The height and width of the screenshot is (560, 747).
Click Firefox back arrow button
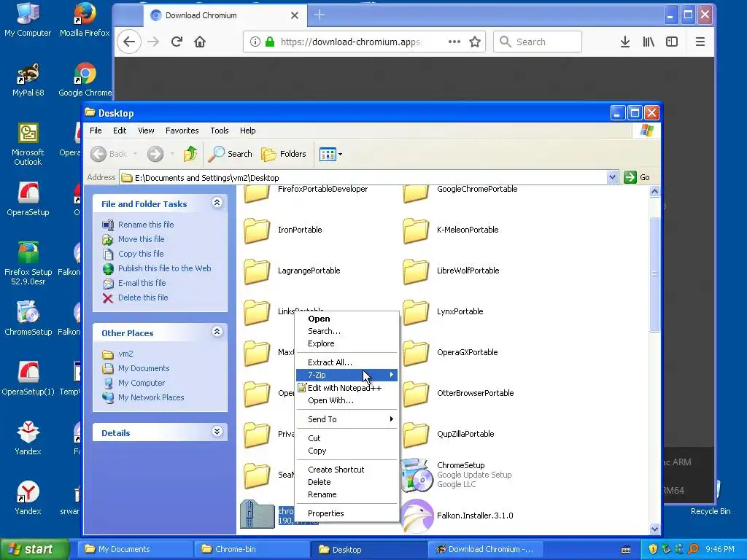coord(129,42)
